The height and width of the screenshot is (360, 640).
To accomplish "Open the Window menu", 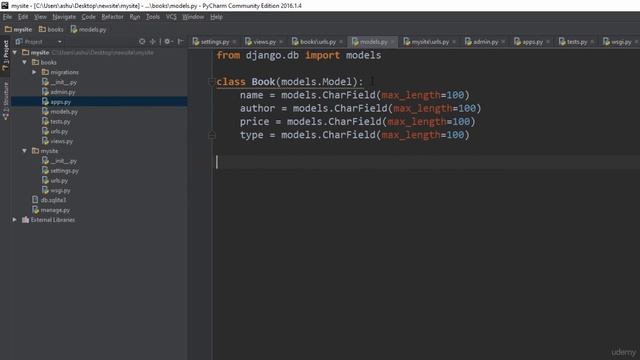I will point(193,17).
